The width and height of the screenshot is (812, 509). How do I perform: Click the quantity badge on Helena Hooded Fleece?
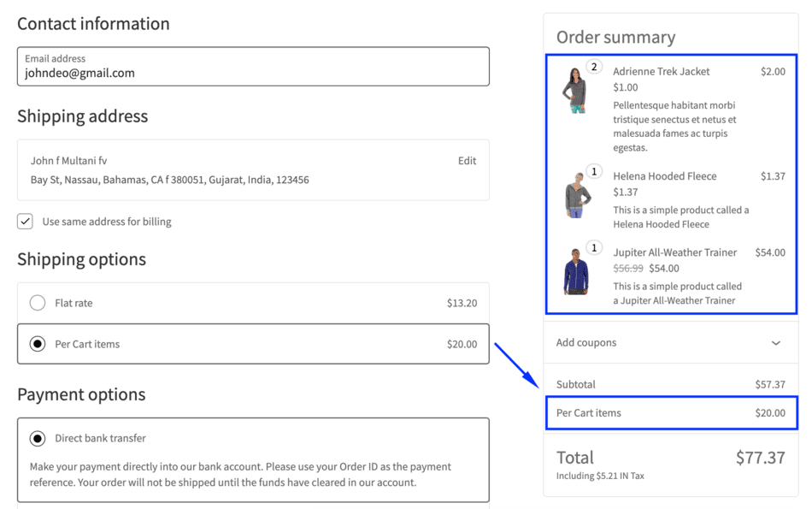point(596,171)
